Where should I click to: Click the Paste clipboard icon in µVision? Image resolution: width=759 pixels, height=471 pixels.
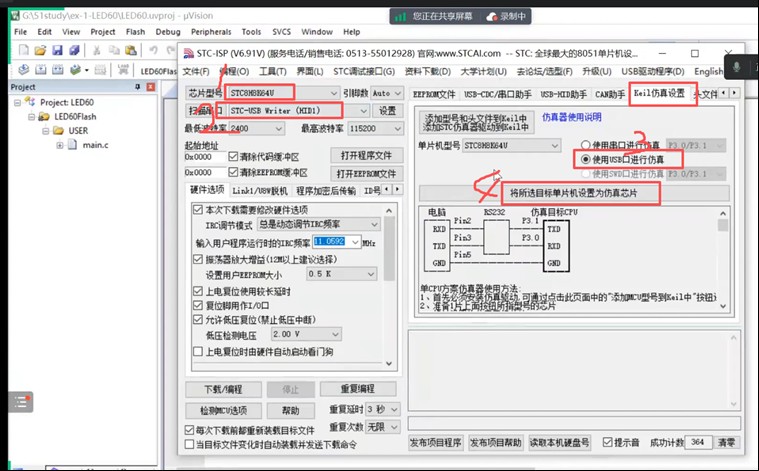pos(131,50)
